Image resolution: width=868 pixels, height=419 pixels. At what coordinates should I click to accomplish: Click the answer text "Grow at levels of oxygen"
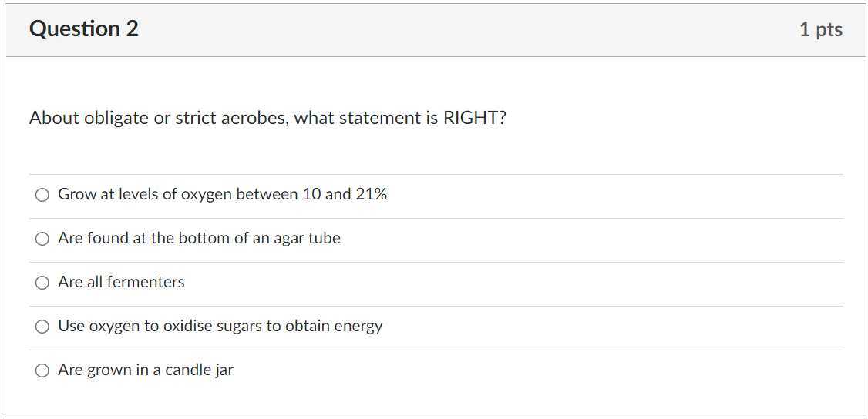click(x=145, y=195)
